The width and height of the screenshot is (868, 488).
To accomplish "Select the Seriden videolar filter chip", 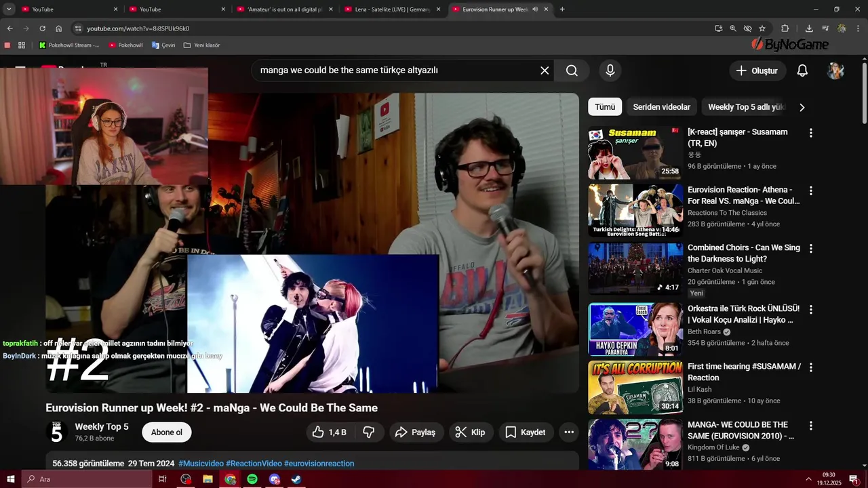I will tap(661, 107).
